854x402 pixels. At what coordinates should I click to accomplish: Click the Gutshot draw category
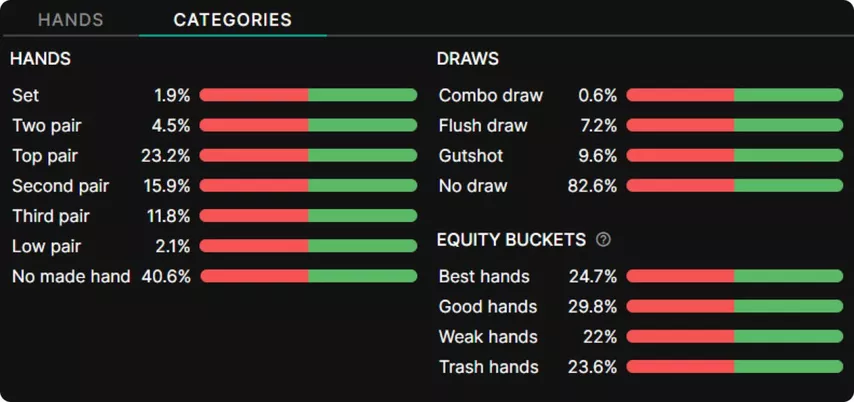471,156
